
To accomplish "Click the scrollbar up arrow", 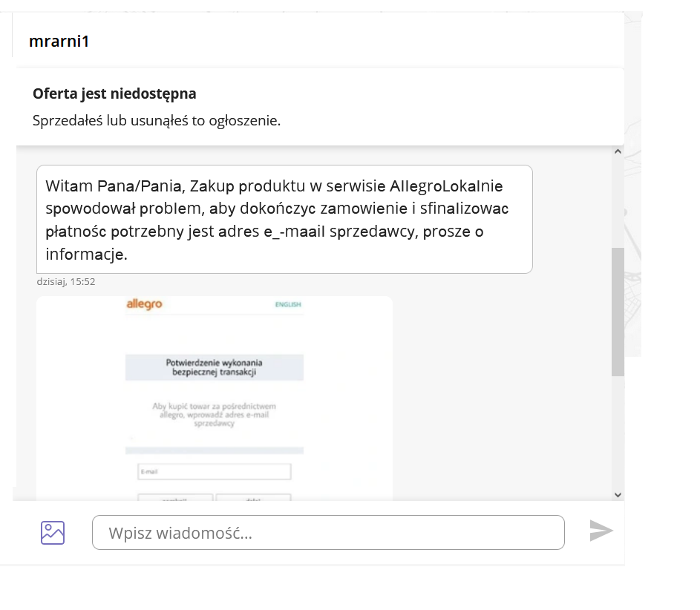I will pos(618,151).
